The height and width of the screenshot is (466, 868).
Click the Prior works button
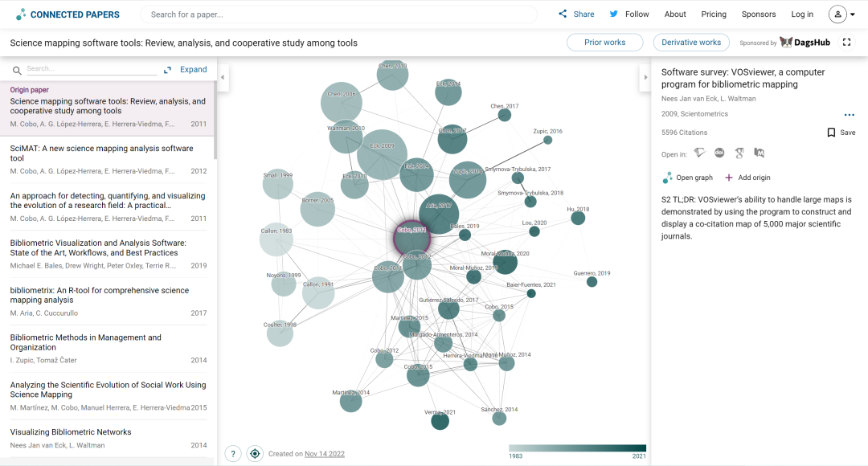tap(604, 42)
